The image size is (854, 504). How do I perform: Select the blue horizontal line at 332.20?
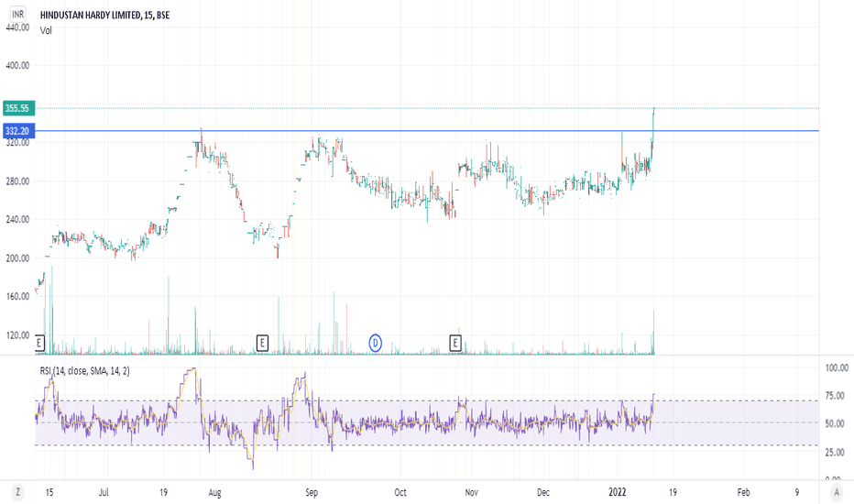point(427,131)
